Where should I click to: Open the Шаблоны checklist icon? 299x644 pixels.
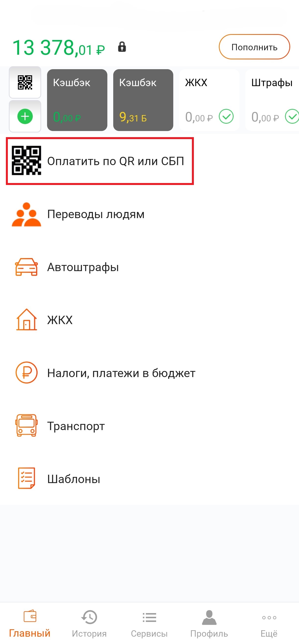[26, 478]
